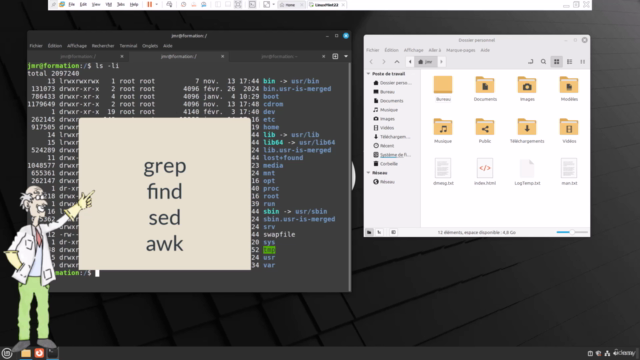Viewport: 640px width, 360px height.
Task: Open Système de fichiers in the sidebar
Action: 392,155
